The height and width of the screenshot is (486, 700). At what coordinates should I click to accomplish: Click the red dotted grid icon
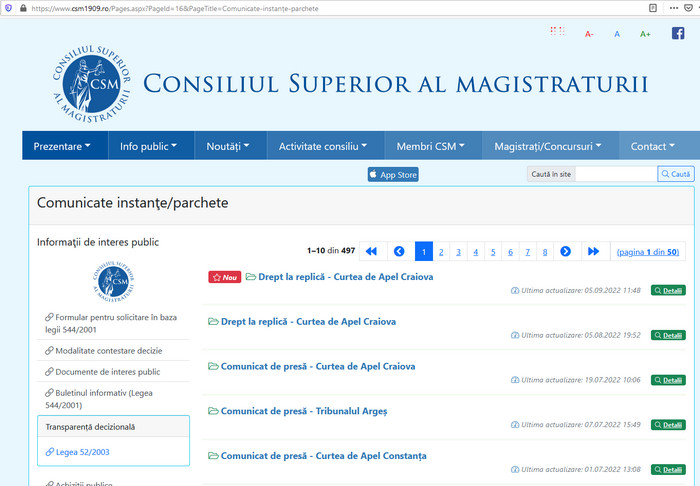tap(557, 31)
